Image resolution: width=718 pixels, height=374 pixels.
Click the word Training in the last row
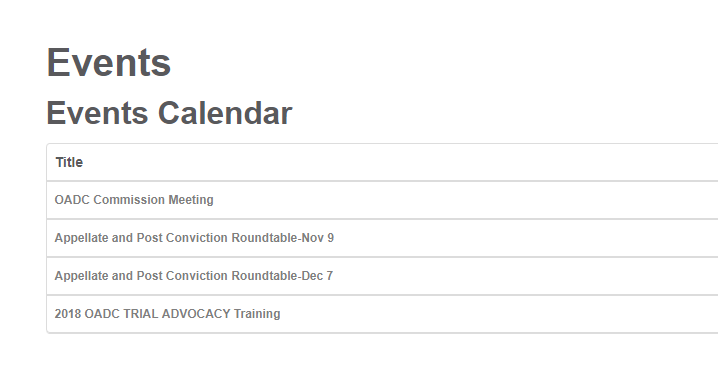click(257, 314)
